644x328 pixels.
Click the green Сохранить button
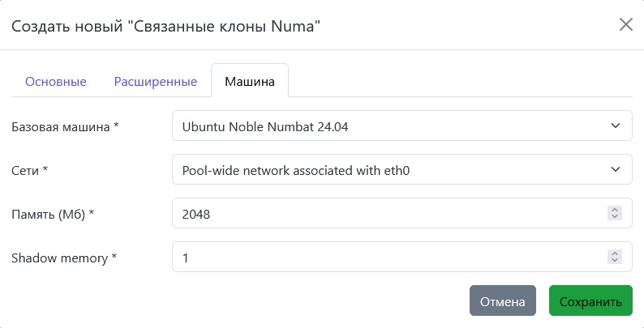590,300
